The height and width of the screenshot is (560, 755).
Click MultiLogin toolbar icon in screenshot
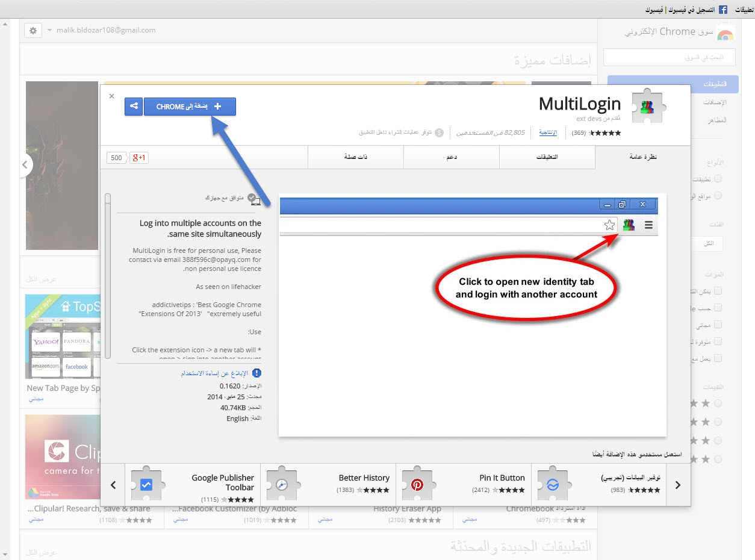[x=629, y=225]
